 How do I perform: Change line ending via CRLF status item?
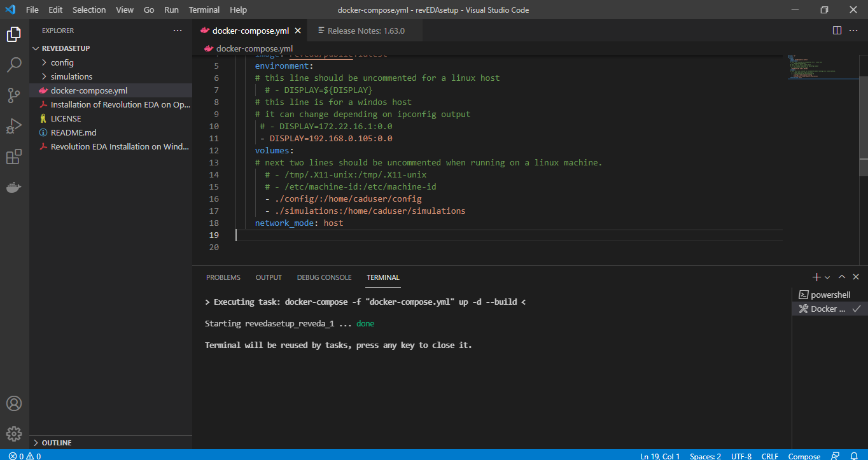(x=769, y=456)
